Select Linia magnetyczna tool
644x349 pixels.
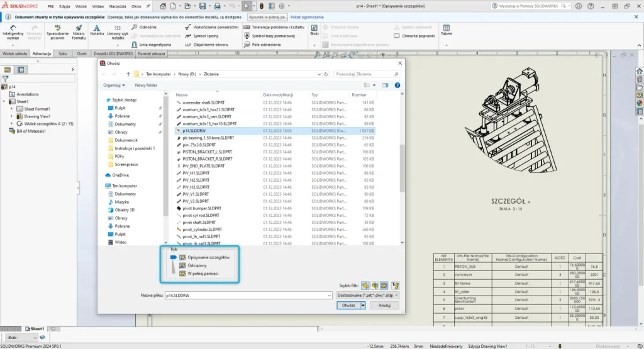(151, 45)
